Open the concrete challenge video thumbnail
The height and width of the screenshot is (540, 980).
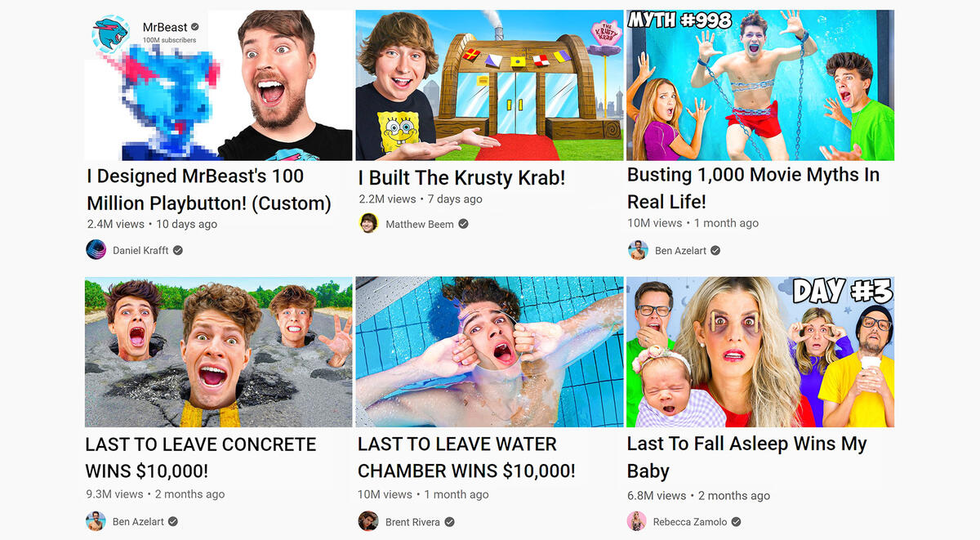coord(219,352)
